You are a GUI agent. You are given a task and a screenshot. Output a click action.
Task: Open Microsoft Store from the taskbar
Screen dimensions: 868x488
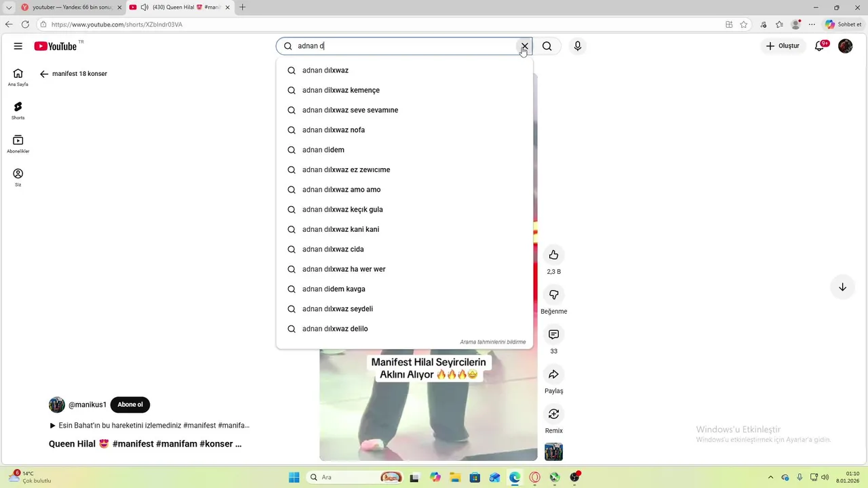click(x=475, y=477)
